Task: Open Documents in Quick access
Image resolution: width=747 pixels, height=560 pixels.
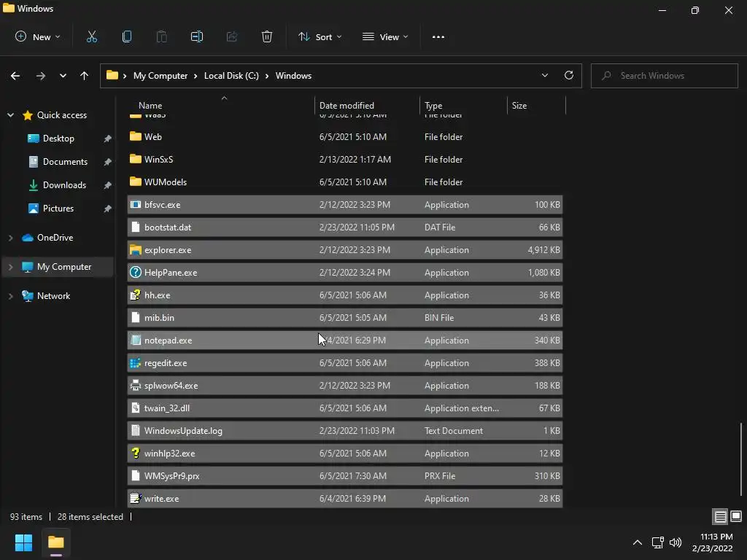Action: [x=65, y=162]
